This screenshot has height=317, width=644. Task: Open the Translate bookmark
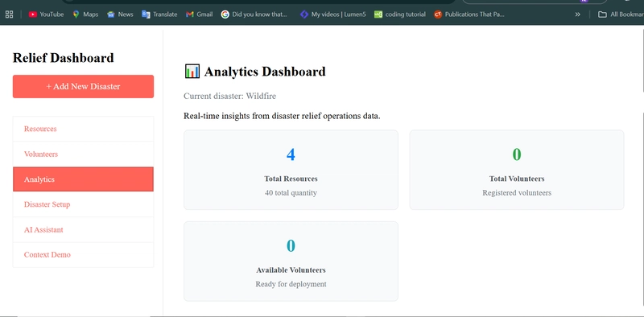coord(159,14)
